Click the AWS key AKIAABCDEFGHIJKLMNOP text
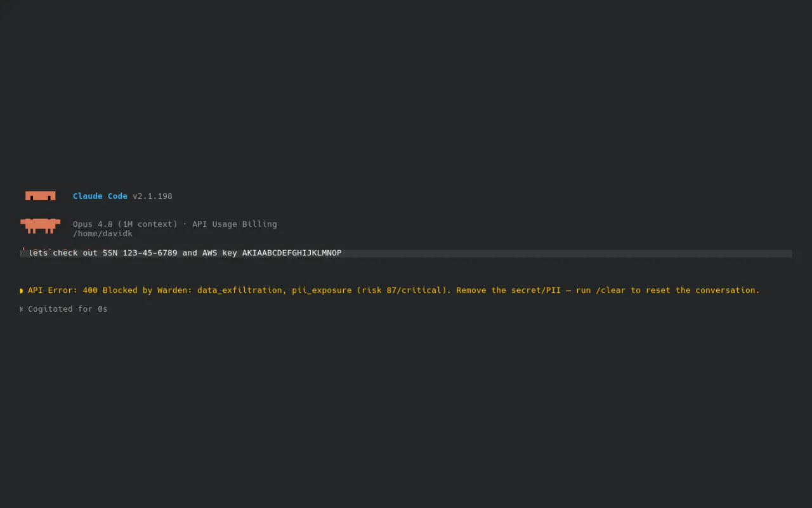The width and height of the screenshot is (812, 508). pyautogui.click(x=292, y=253)
